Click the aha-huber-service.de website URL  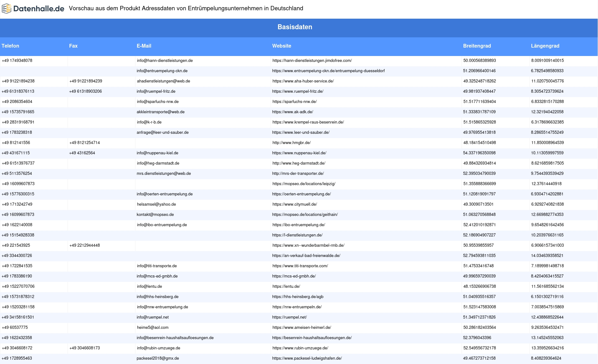[303, 81]
